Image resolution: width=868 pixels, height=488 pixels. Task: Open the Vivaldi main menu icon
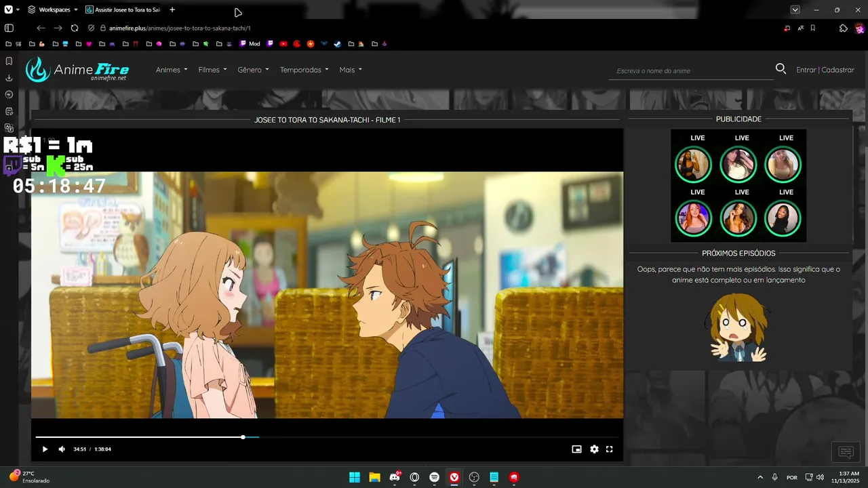pos(9,9)
